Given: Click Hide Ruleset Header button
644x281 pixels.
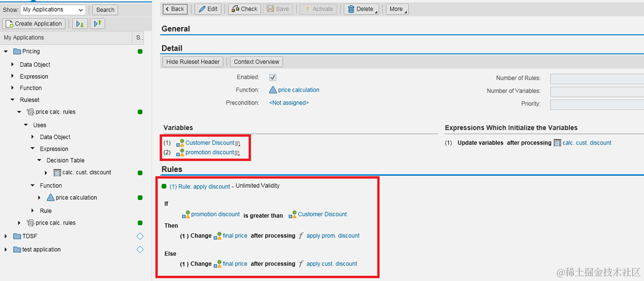Looking at the screenshot, I should coord(193,62).
